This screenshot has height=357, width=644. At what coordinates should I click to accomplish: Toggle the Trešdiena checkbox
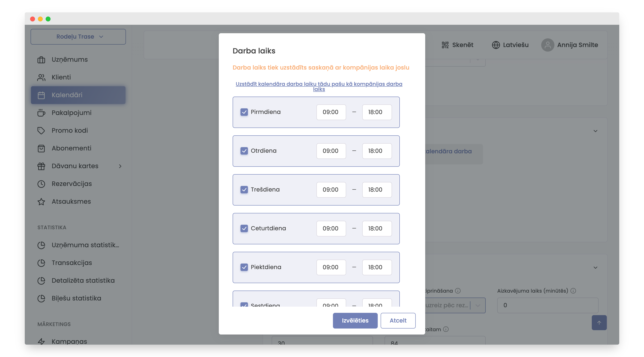[244, 189]
